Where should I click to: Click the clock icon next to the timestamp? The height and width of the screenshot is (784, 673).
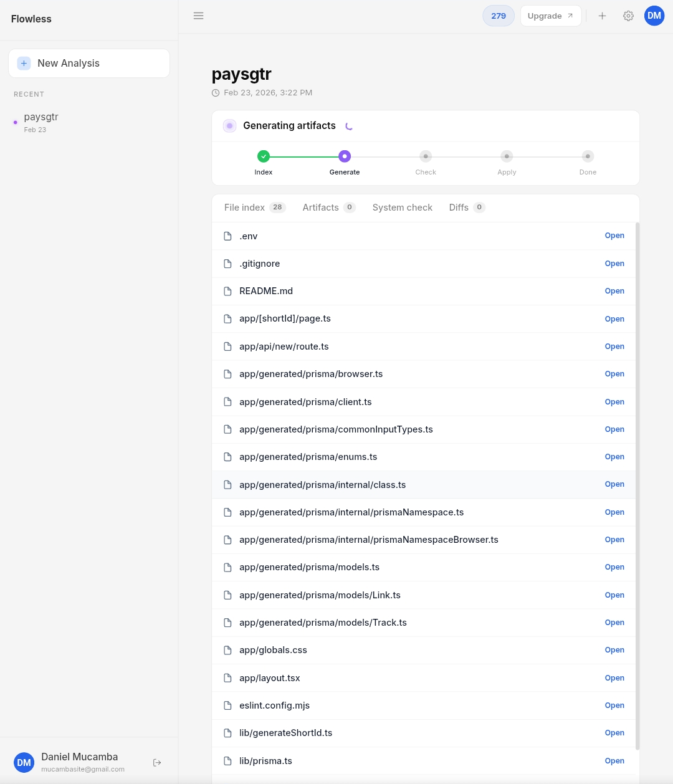[x=215, y=92]
